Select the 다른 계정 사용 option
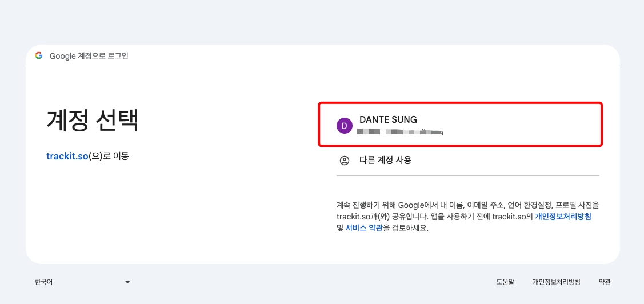The image size is (644, 304). point(385,161)
